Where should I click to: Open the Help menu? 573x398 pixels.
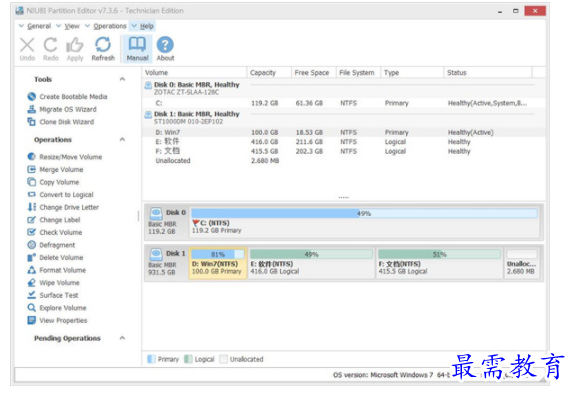[143, 26]
